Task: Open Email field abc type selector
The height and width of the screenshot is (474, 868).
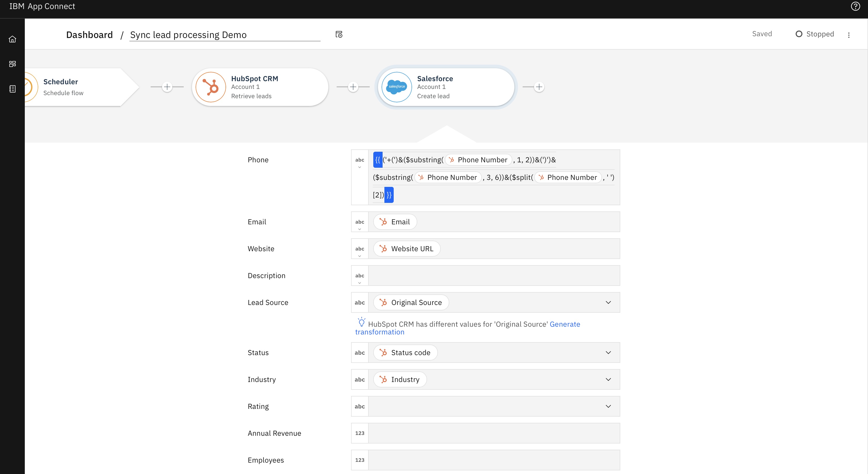Action: click(360, 222)
